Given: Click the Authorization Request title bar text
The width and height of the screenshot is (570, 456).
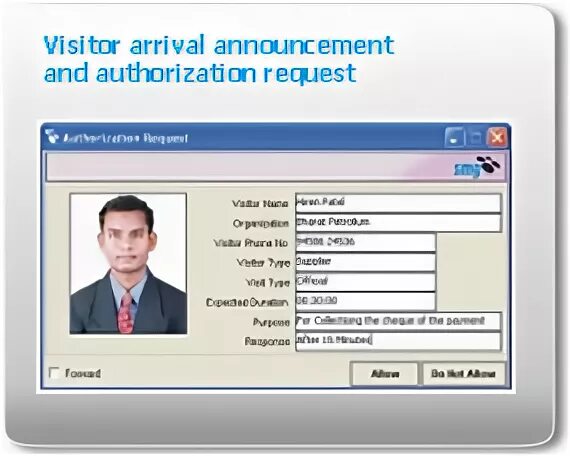Looking at the screenshot, I should click(125, 139).
